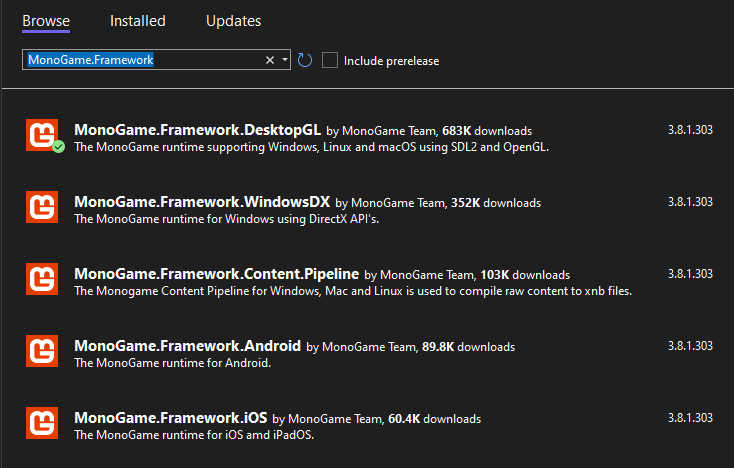Switch to the Installed tab
734x468 pixels.
tap(138, 21)
